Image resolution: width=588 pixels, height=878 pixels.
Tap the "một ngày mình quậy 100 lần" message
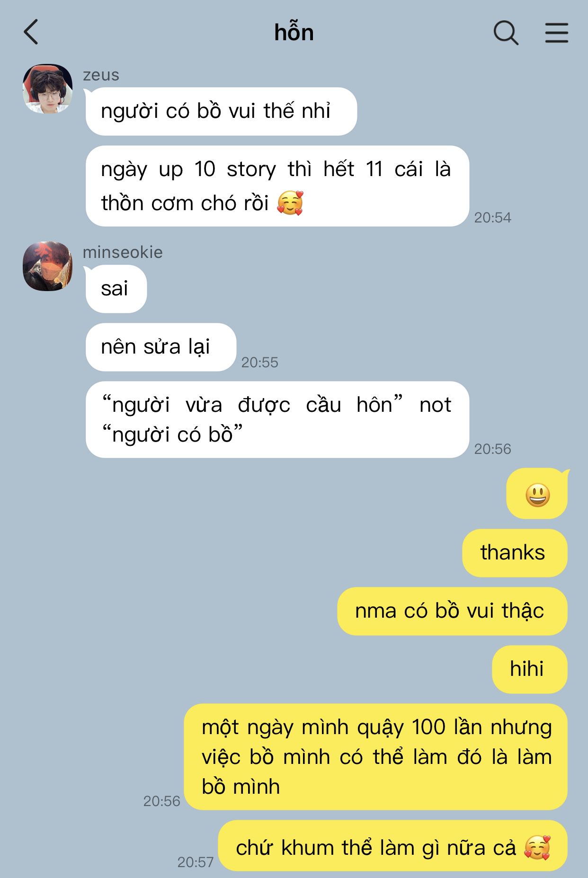click(375, 757)
